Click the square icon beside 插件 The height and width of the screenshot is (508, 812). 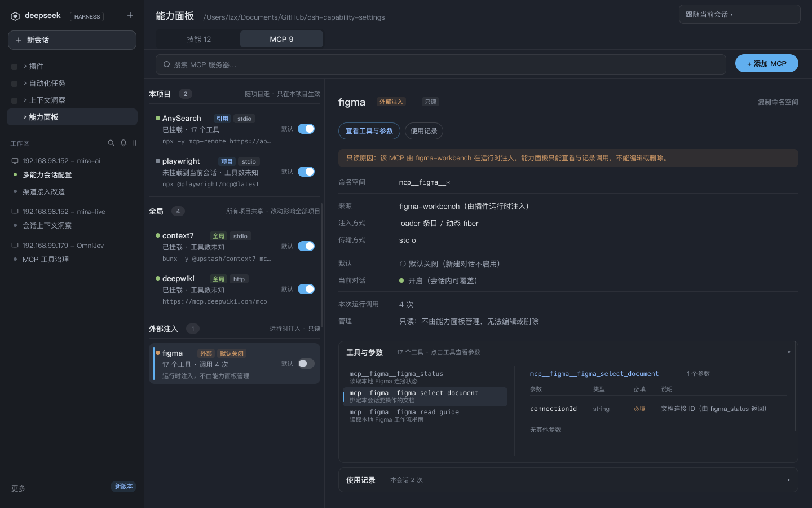coord(15,67)
